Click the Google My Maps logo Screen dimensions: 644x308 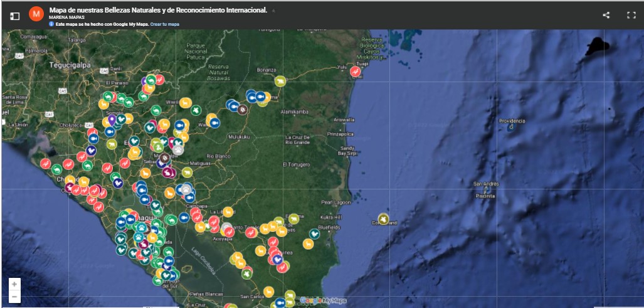322,301
